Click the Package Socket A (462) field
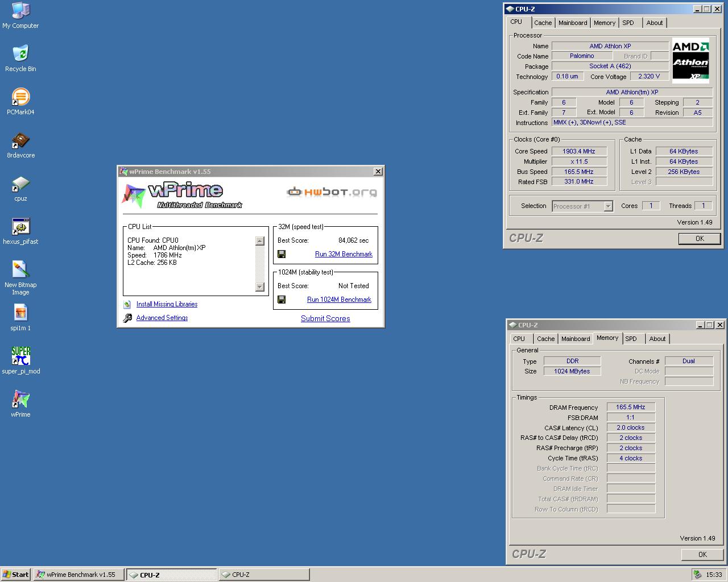This screenshot has width=728, height=582. click(x=610, y=66)
